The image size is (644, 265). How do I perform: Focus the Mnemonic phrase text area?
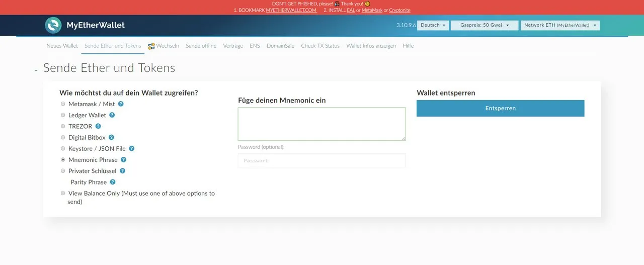(321, 124)
